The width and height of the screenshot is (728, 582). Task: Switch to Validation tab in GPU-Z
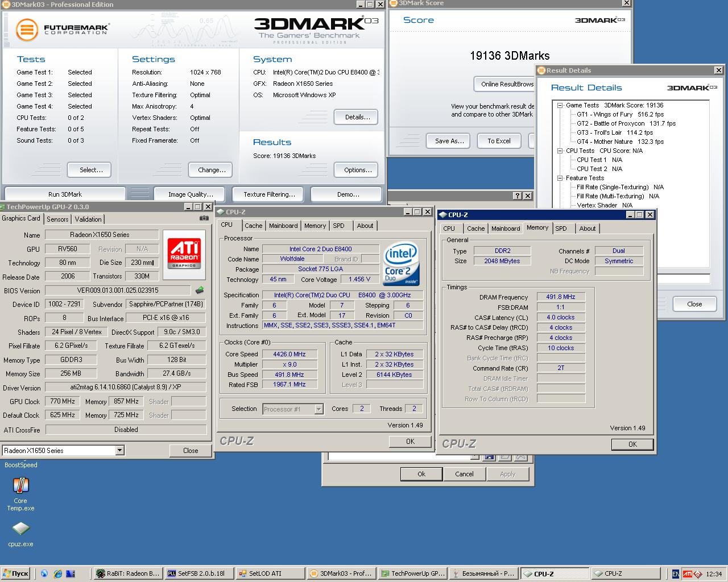pos(88,219)
